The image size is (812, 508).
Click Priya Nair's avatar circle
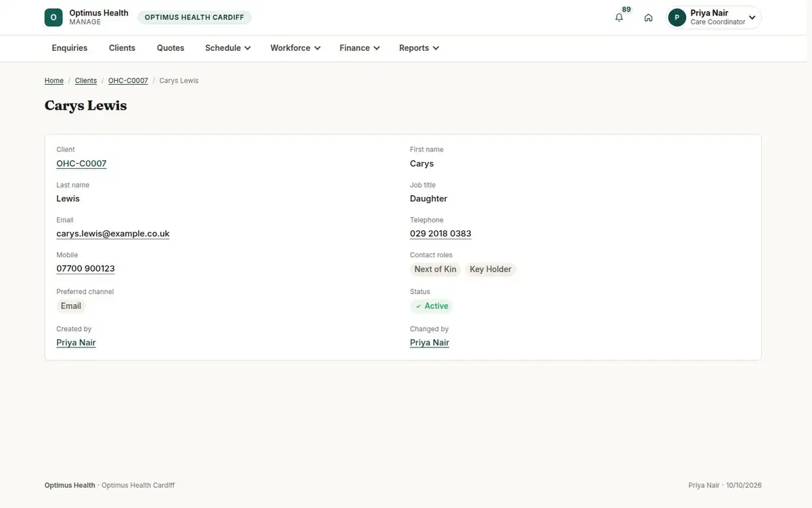[677, 18]
